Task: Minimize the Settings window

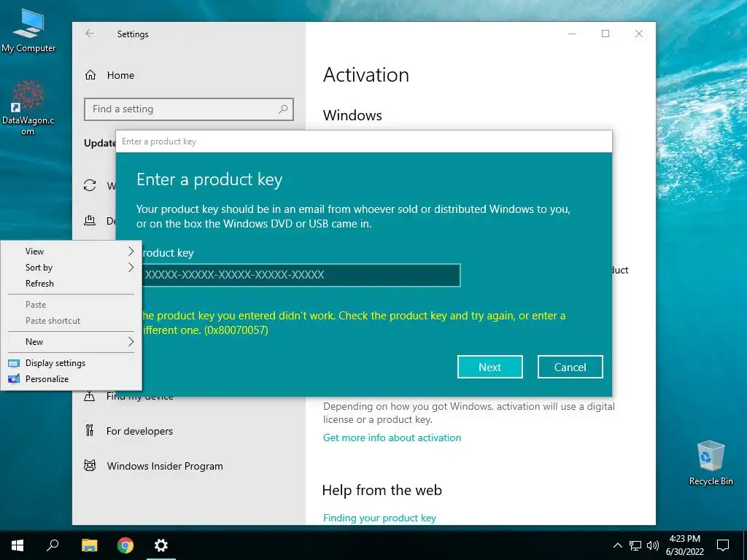Action: 572,34
